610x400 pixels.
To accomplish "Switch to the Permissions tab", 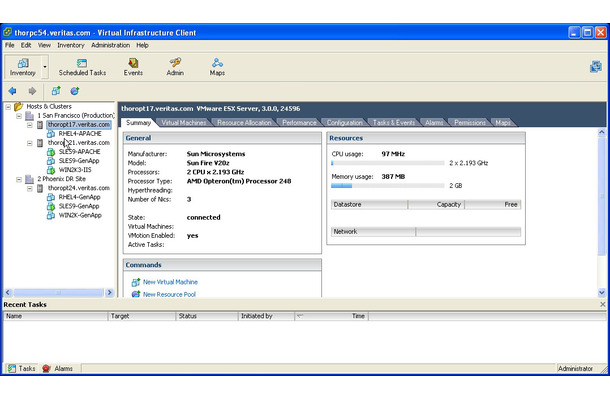I will pos(470,123).
